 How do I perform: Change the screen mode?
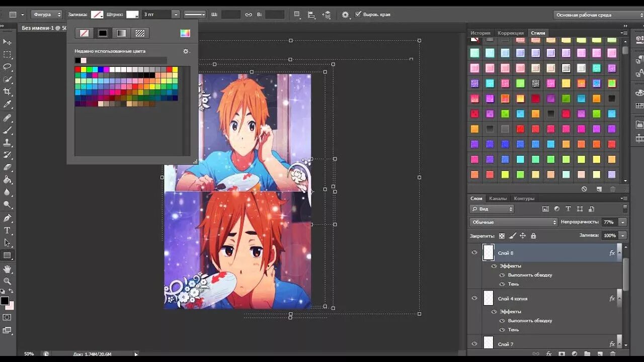pos(7,330)
